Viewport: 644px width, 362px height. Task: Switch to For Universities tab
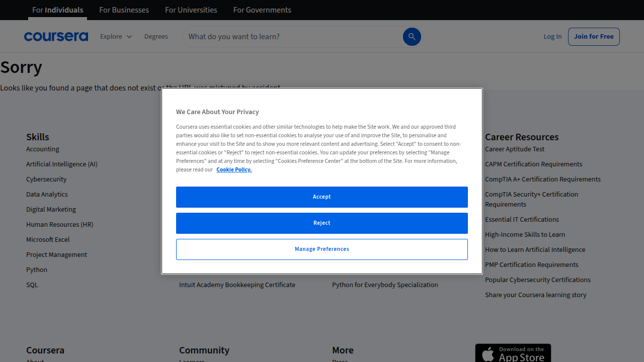(191, 10)
